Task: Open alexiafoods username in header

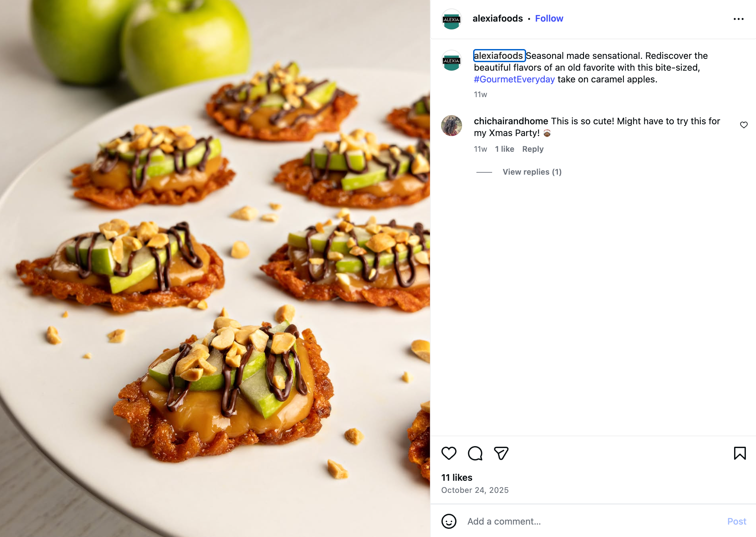Action: pyautogui.click(x=497, y=19)
